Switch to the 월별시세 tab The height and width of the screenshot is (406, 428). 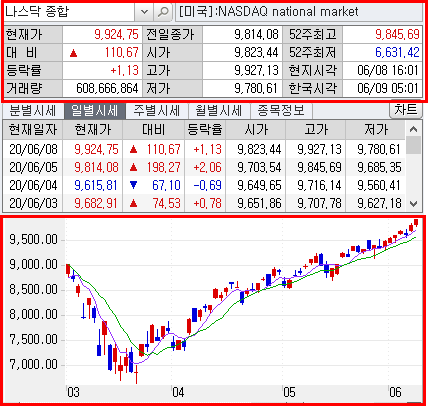pos(219,111)
